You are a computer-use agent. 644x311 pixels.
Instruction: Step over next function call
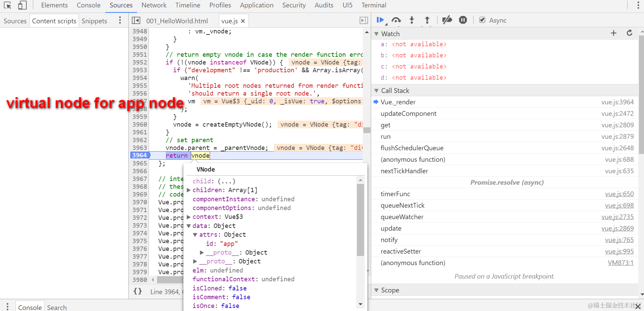pyautogui.click(x=396, y=20)
